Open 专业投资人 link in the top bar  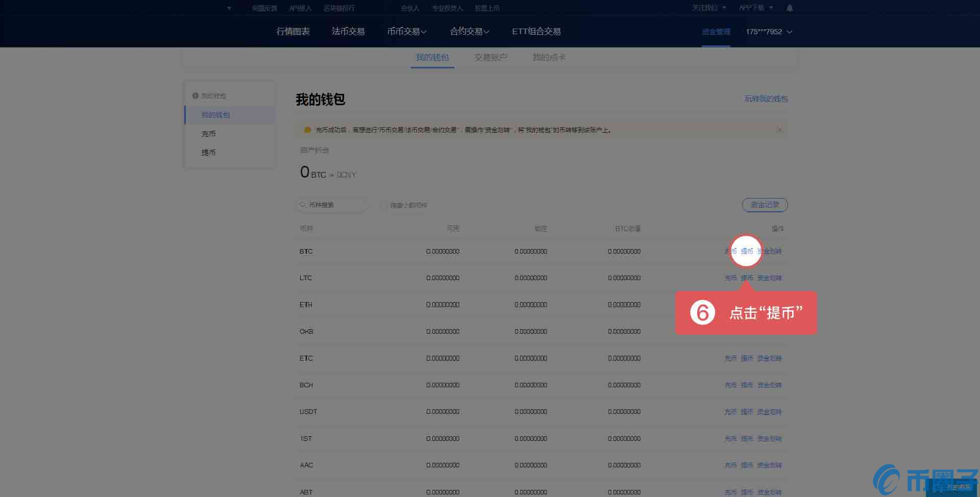coord(447,8)
